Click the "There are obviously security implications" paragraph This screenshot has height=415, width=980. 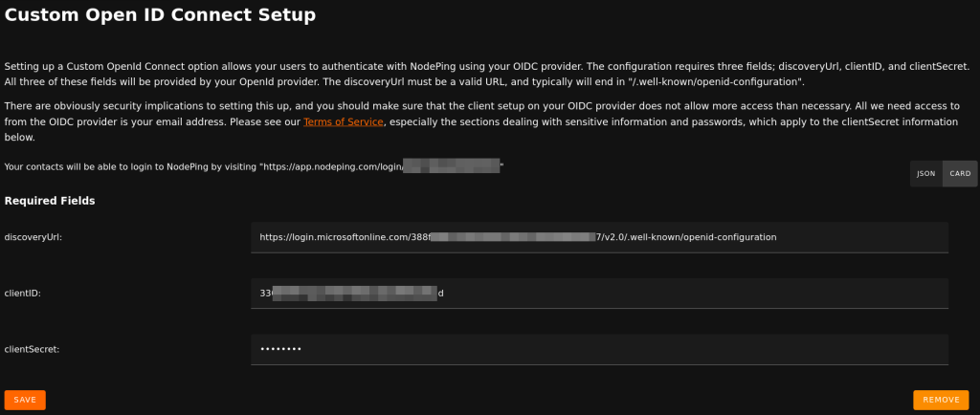click(287, 105)
